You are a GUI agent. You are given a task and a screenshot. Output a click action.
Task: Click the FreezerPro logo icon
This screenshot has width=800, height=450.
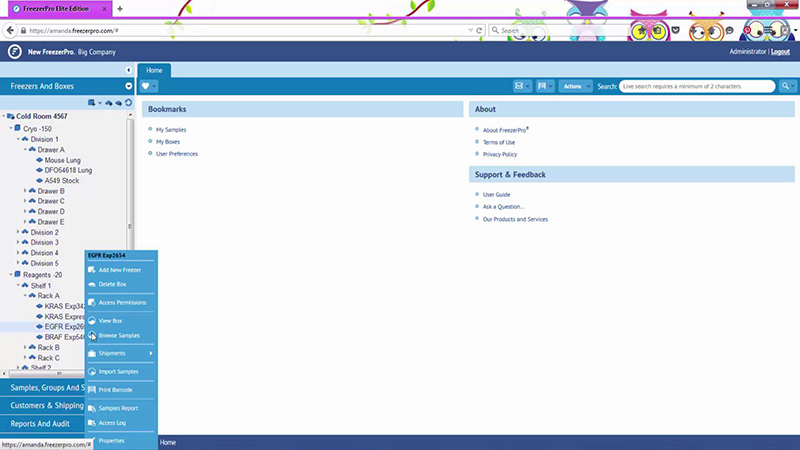[15, 52]
